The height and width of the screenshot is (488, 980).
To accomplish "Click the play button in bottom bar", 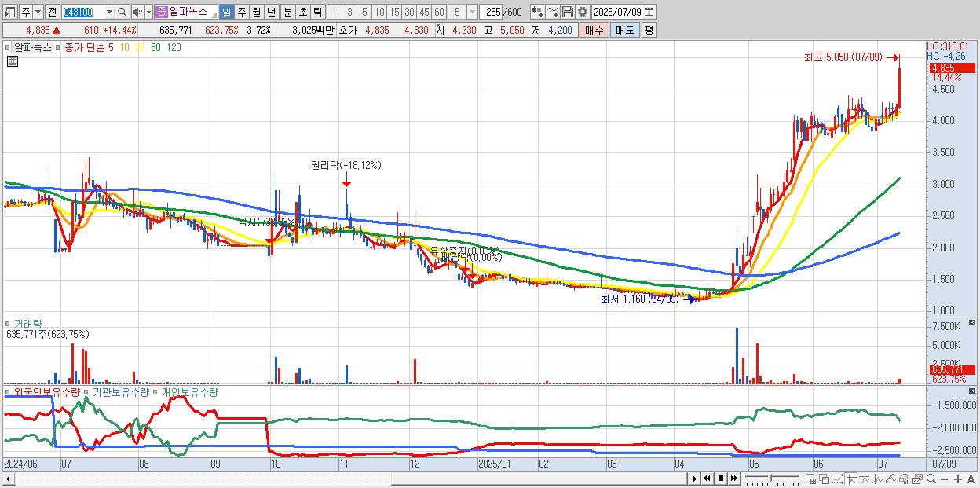I will [x=695, y=479].
